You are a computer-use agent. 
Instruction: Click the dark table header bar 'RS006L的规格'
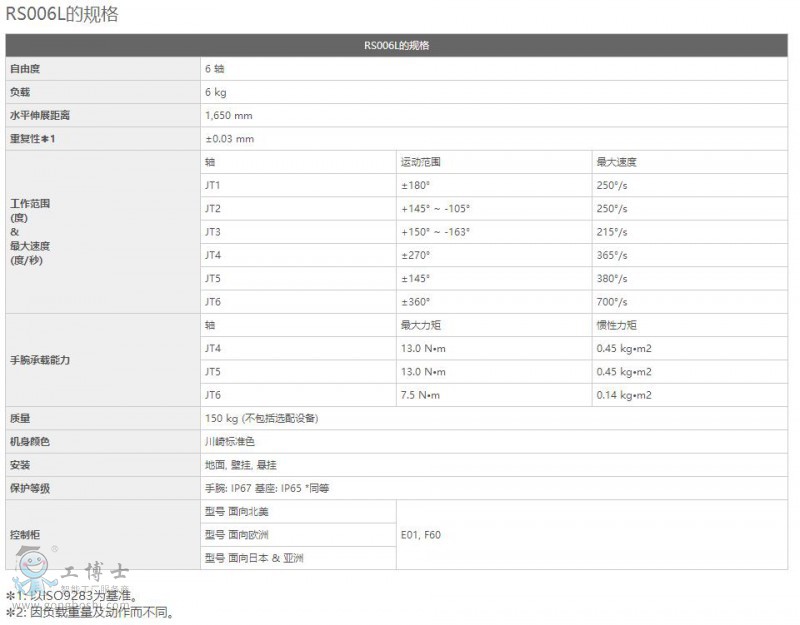396,45
